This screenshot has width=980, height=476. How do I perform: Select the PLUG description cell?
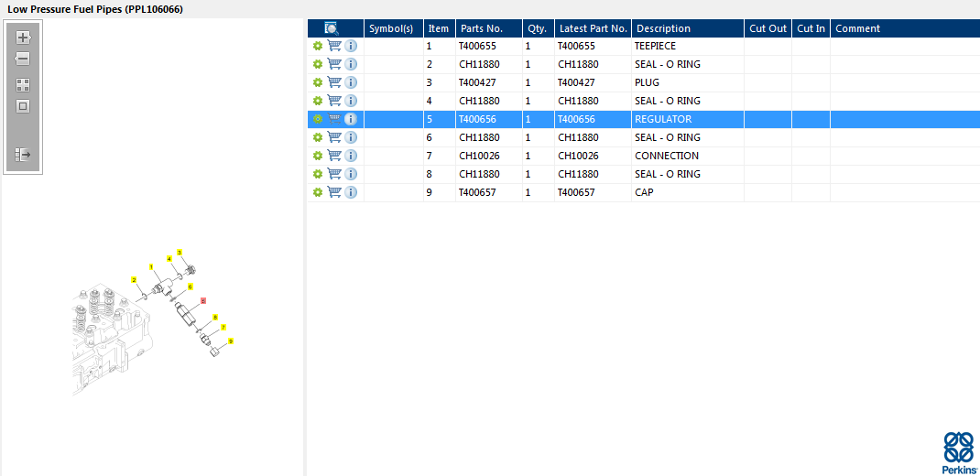[688, 82]
